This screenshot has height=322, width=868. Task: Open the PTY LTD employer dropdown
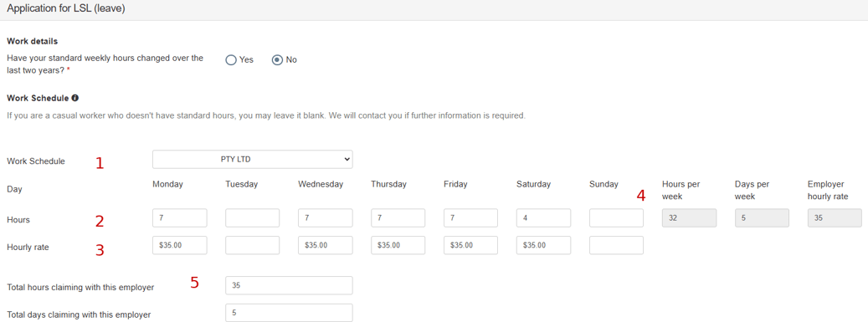[x=253, y=160]
